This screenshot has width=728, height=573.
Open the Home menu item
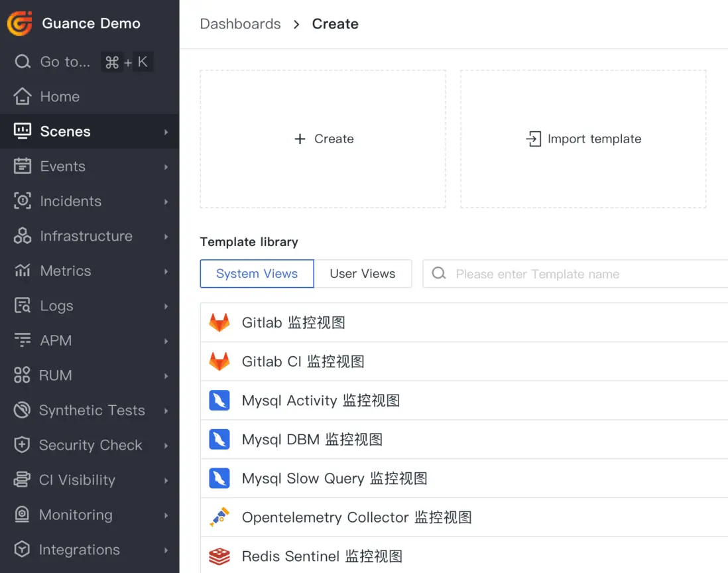coord(90,97)
